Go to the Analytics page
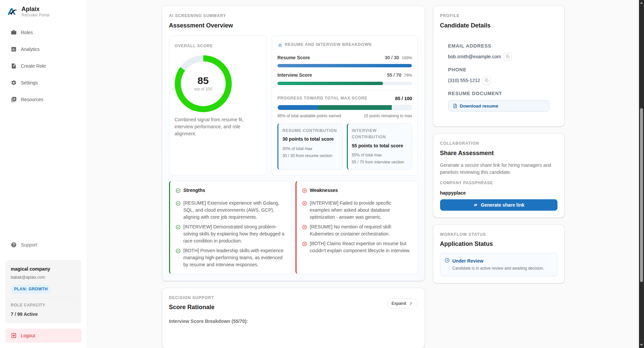 tap(43, 49)
